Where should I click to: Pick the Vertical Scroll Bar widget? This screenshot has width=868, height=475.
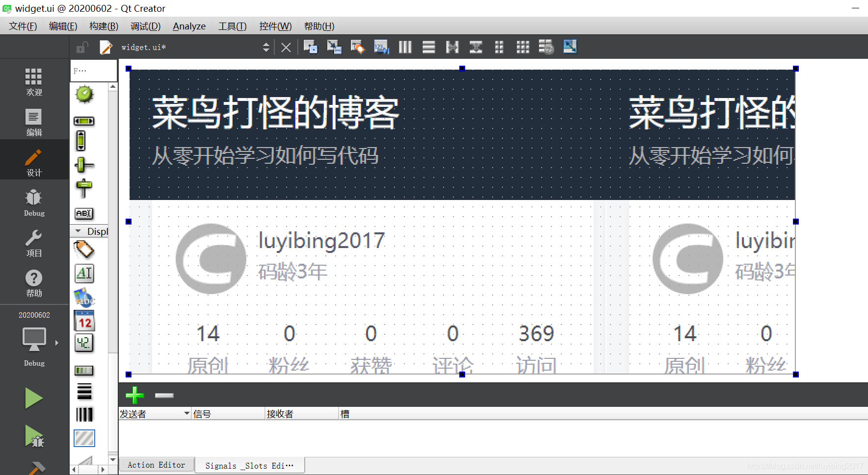[x=81, y=141]
